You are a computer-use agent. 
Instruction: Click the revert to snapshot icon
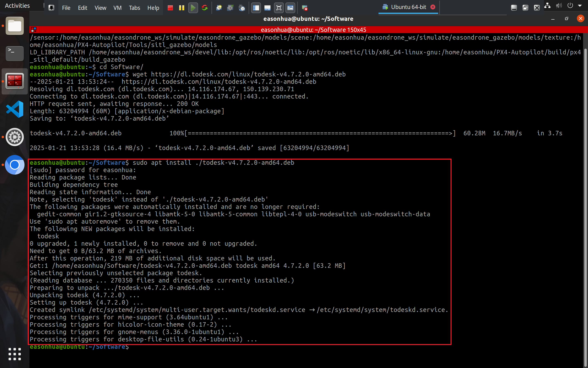[x=230, y=8]
